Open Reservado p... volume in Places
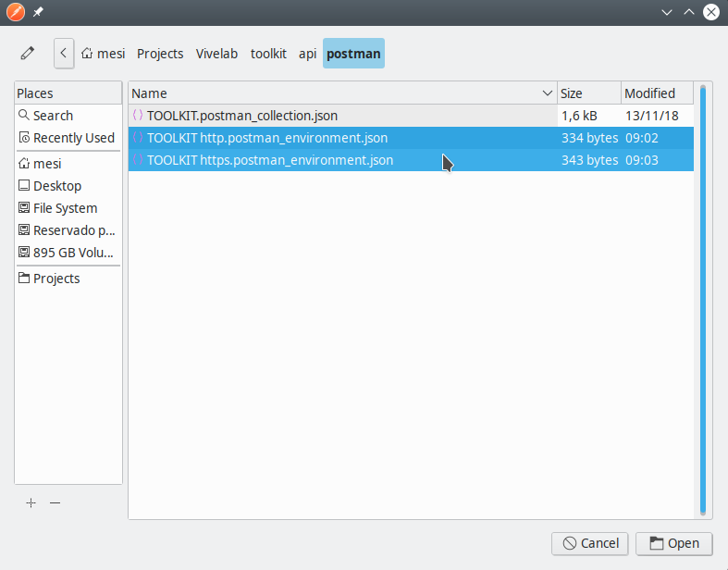This screenshot has width=728, height=570. 68,230
